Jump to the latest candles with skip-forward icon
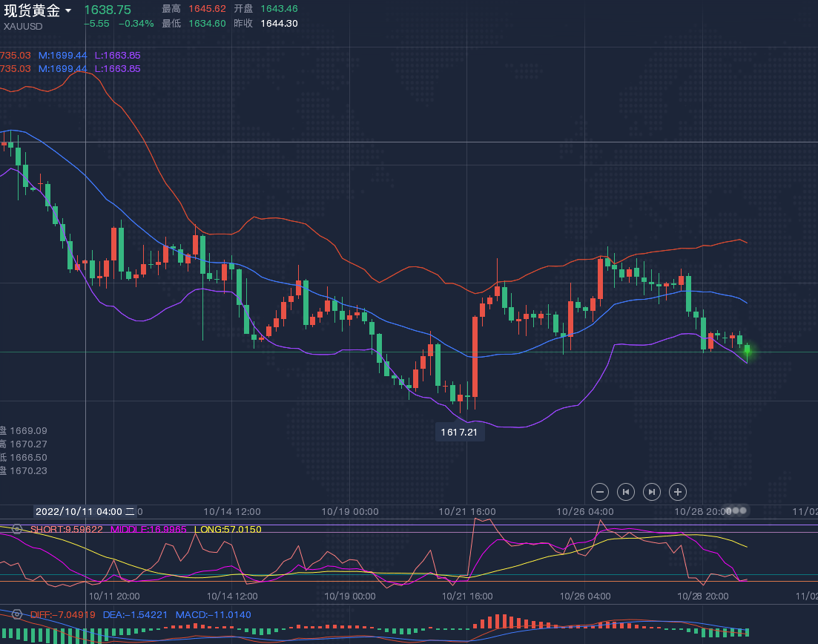 [652, 491]
